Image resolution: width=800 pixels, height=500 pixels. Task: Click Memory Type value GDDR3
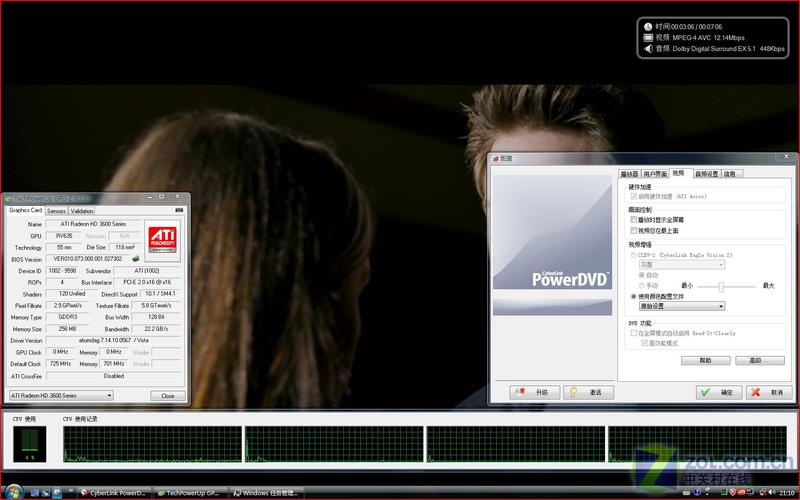(67, 317)
